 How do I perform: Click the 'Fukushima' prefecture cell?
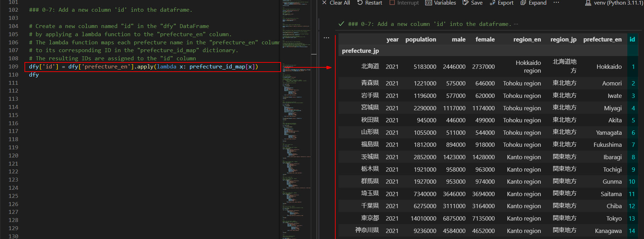tap(607, 145)
